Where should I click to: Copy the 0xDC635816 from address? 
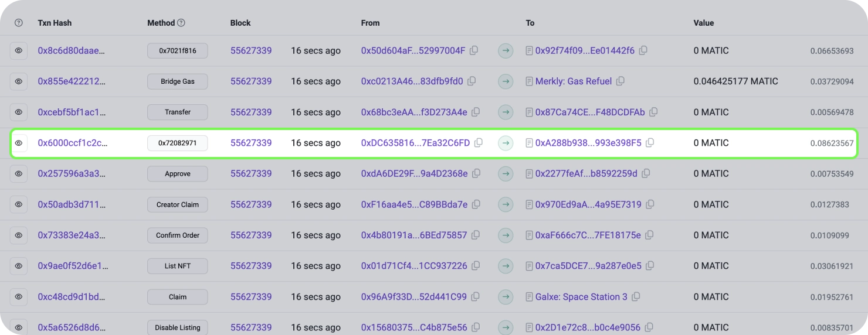tap(479, 142)
